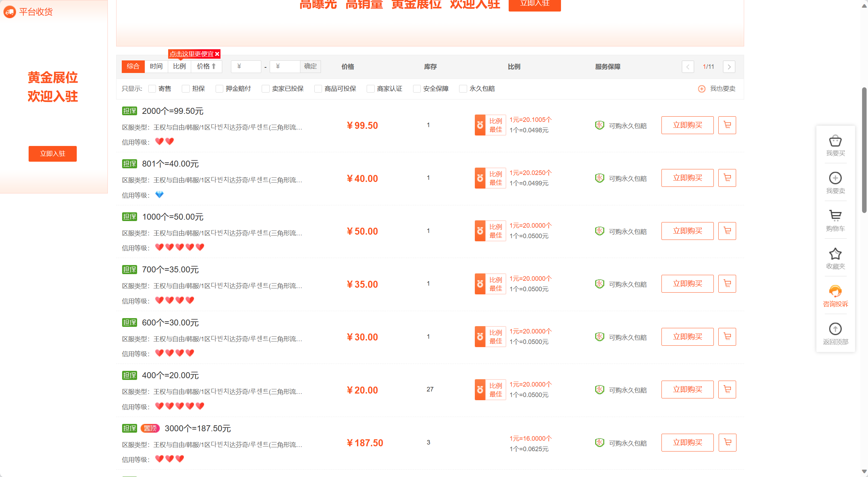Click the 收藏夹 star sidebar icon
The height and width of the screenshot is (477, 868).
835,254
